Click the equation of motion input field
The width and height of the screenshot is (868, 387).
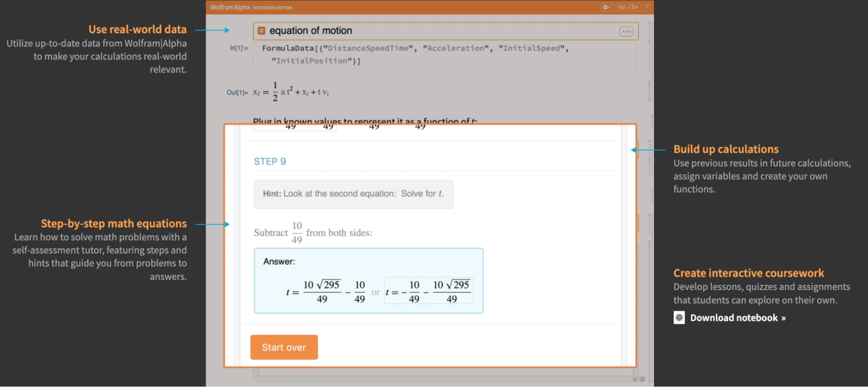tap(446, 31)
